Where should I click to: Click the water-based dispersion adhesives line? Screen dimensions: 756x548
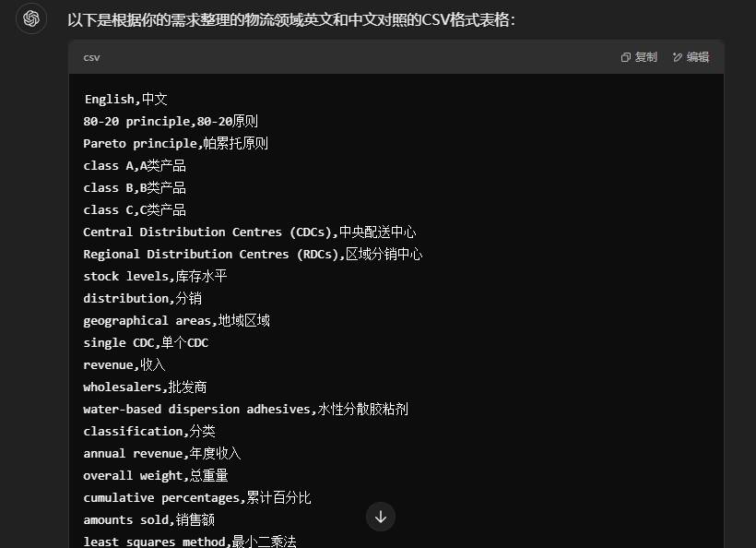click(246, 410)
